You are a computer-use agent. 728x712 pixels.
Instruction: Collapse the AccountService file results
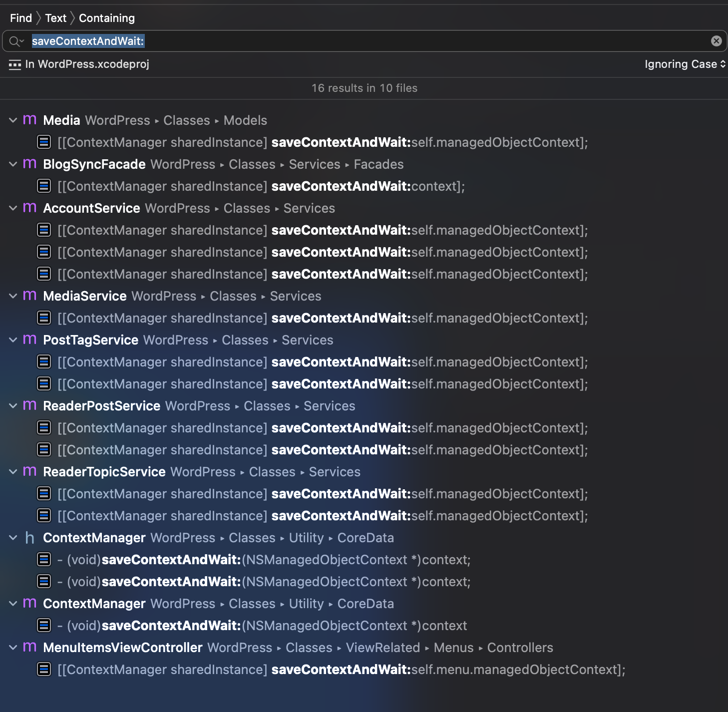coord(13,208)
